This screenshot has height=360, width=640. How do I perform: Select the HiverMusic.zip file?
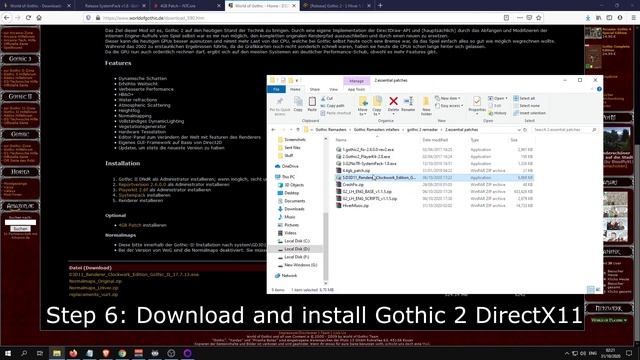356,206
